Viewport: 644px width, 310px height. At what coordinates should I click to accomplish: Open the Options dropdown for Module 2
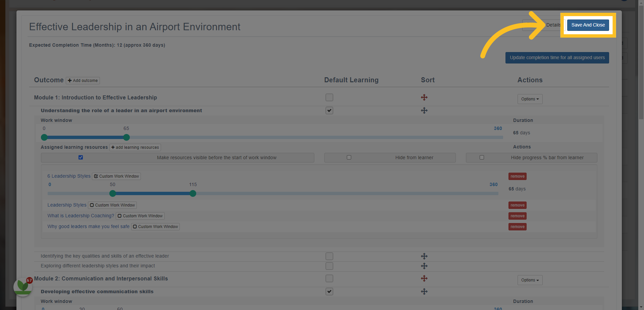(530, 280)
